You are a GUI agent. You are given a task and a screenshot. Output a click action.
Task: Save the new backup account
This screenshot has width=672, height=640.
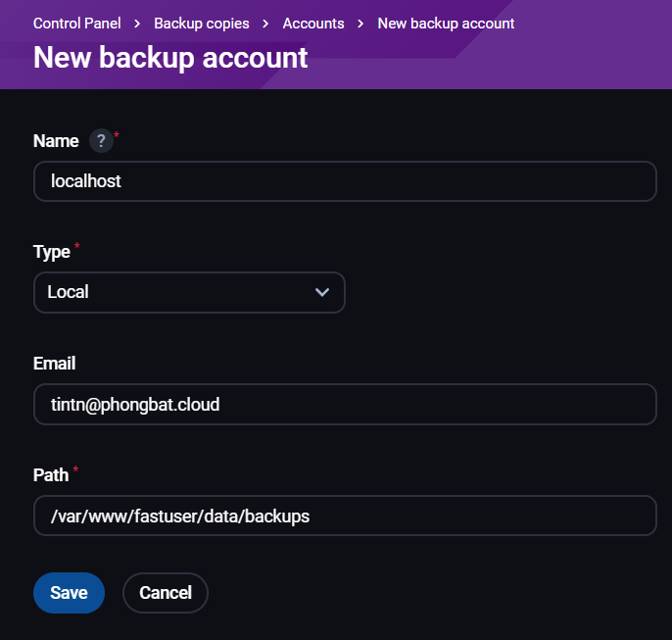[69, 592]
